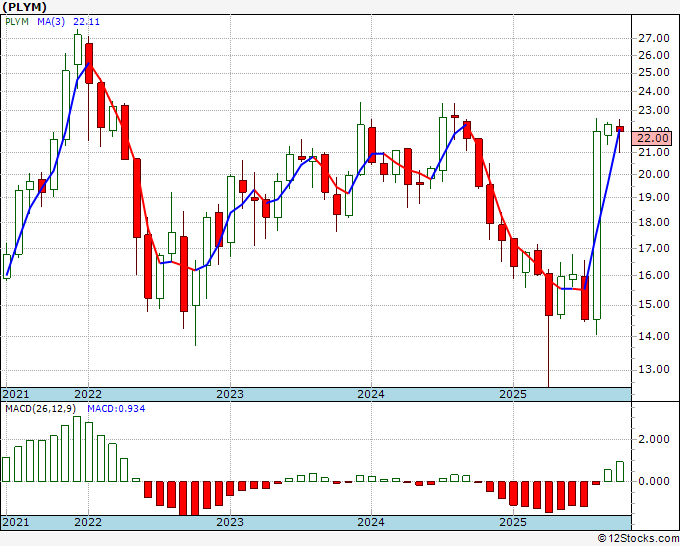Click 2022 on the price chart time axis

(x=88, y=394)
